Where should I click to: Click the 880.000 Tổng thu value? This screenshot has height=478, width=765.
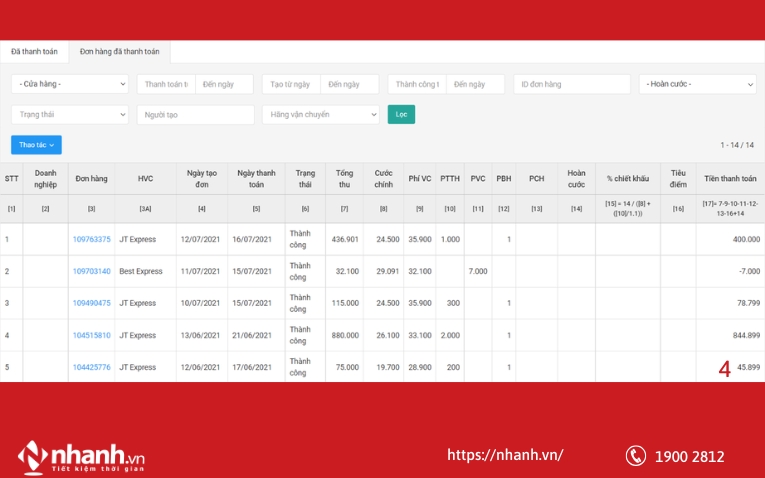[x=345, y=336]
